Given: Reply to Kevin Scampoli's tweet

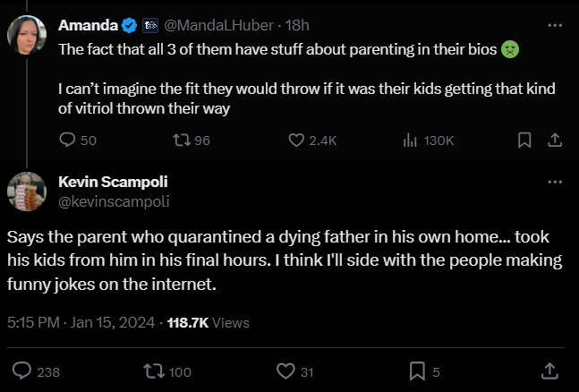Looking at the screenshot, I should (24, 371).
